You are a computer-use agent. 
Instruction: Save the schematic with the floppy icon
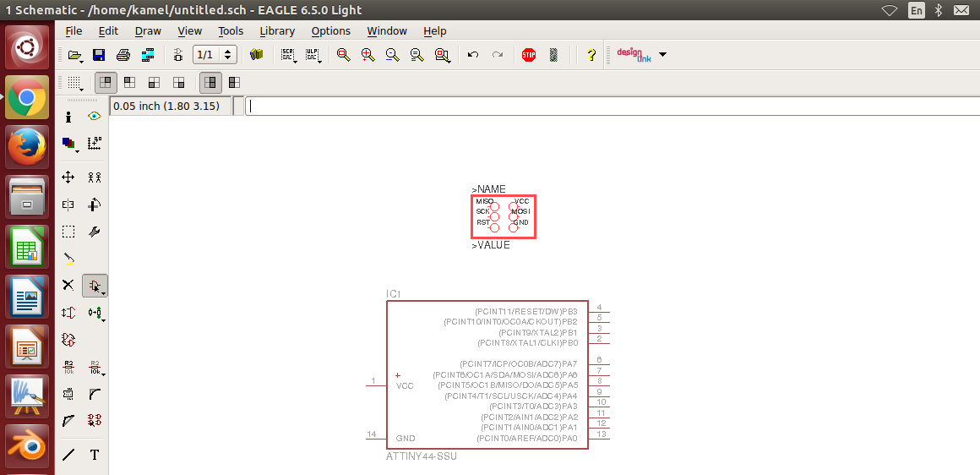click(x=99, y=55)
